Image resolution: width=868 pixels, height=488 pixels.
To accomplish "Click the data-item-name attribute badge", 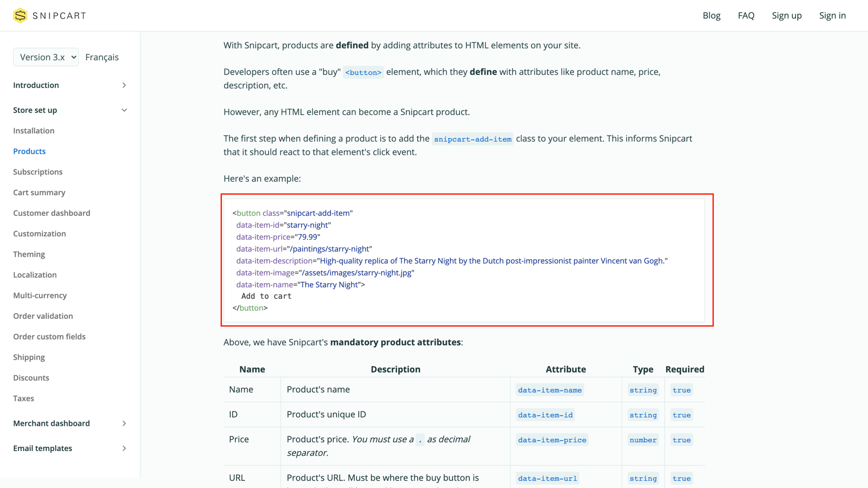I will [550, 390].
